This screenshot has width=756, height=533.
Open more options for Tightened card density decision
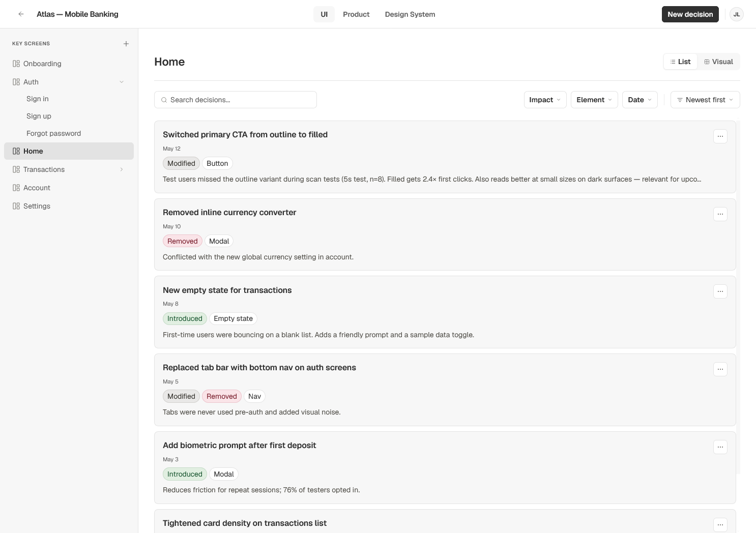[x=720, y=525]
